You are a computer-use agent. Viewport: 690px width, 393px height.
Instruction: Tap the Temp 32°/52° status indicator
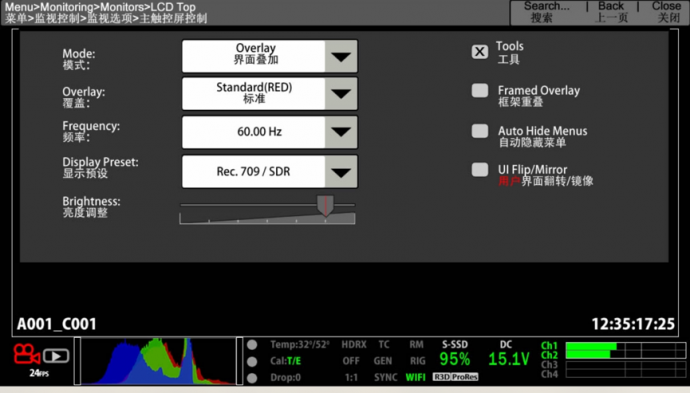(x=299, y=345)
